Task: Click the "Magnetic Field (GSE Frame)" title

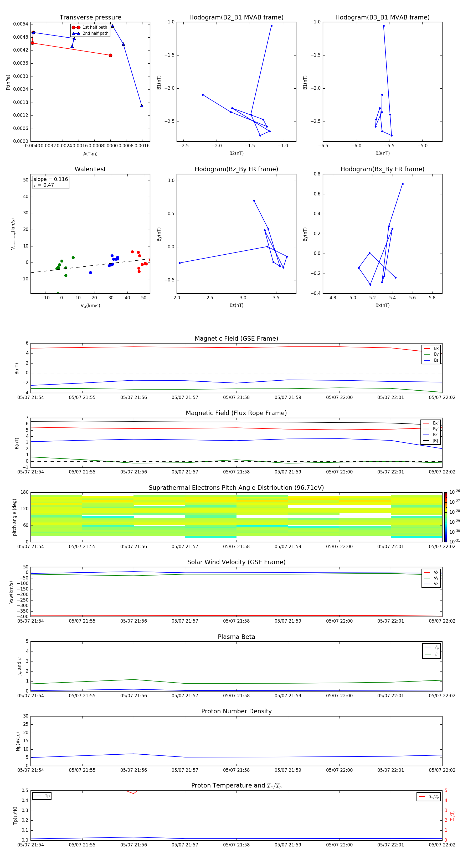Action: (236, 339)
